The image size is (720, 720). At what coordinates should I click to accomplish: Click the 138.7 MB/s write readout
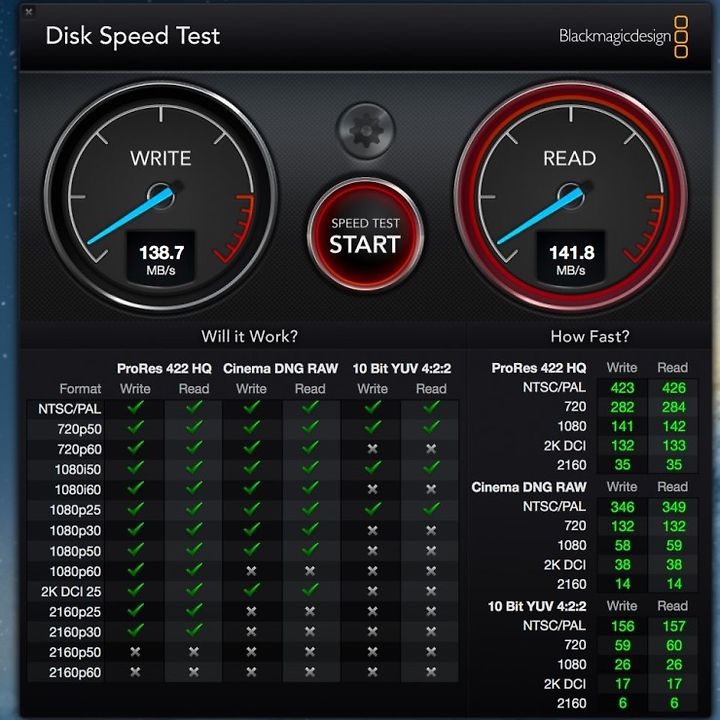[x=161, y=259]
